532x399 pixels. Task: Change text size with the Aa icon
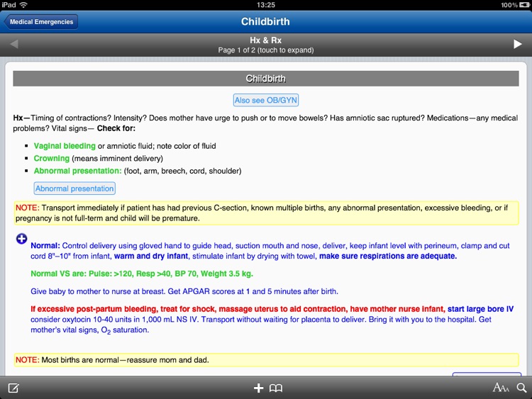tap(501, 388)
